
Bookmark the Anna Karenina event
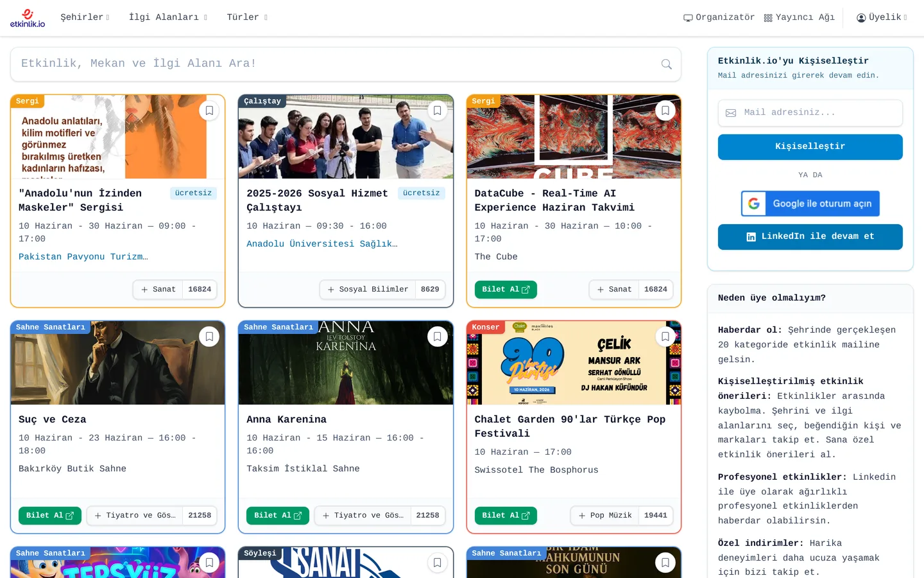tap(437, 337)
